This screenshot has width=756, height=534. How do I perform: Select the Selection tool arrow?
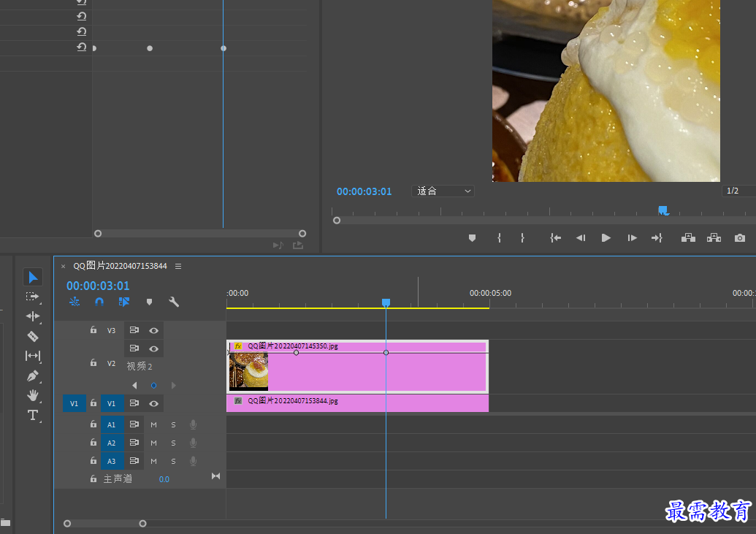[33, 278]
